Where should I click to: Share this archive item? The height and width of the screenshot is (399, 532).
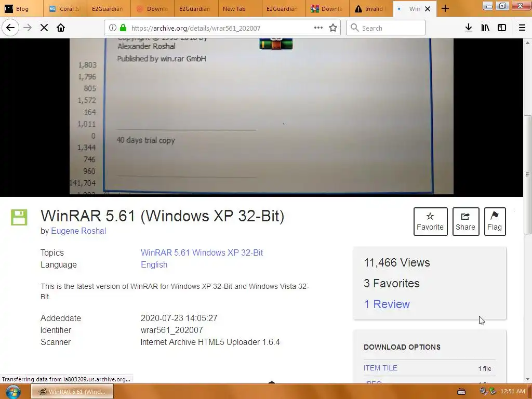pyautogui.click(x=465, y=221)
